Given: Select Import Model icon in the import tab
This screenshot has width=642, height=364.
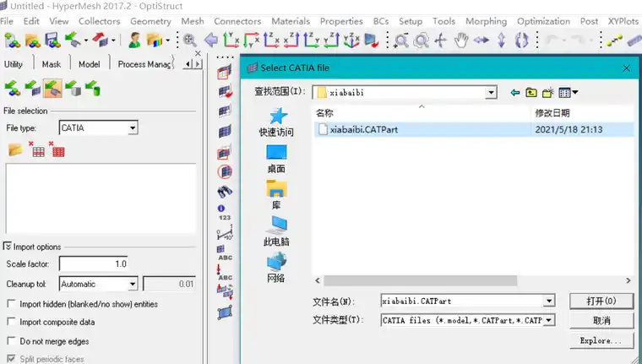Looking at the screenshot, I should pyautogui.click(x=13, y=89).
